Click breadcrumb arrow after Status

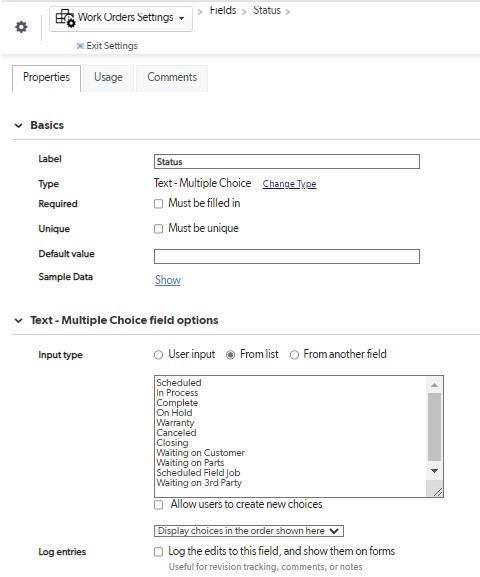click(x=287, y=12)
